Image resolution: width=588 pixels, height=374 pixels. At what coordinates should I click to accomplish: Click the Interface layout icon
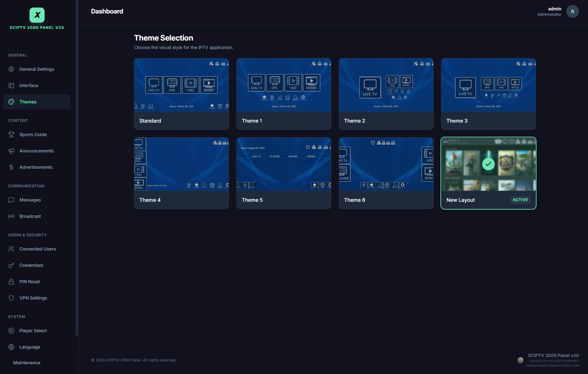[x=11, y=85]
